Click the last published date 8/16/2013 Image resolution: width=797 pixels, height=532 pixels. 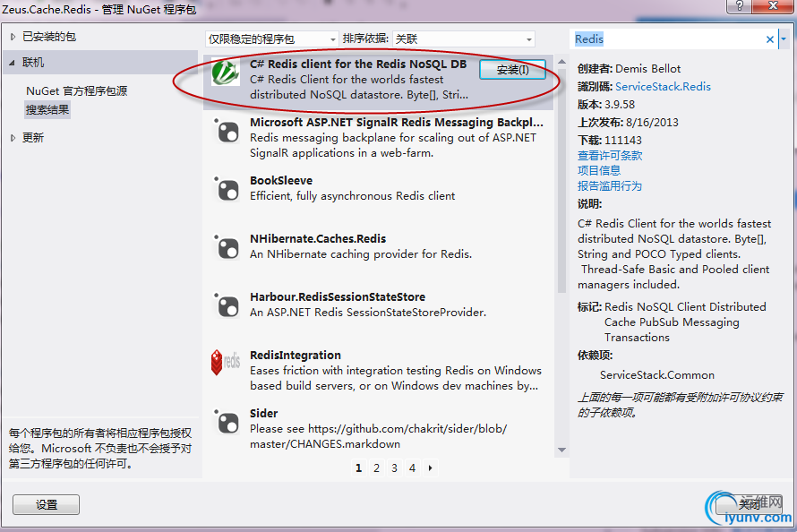click(x=652, y=123)
